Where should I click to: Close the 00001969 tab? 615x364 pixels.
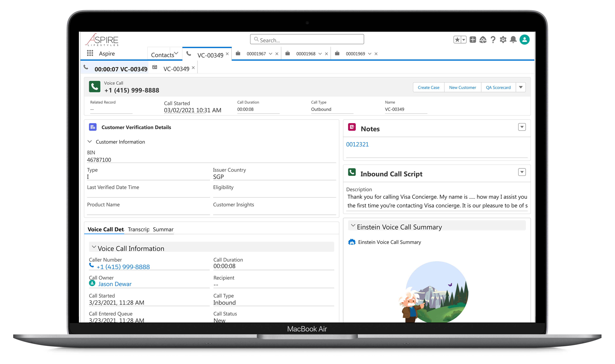[376, 54]
